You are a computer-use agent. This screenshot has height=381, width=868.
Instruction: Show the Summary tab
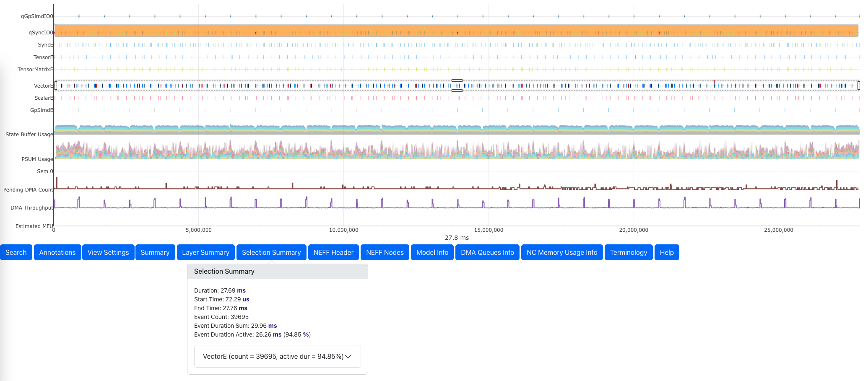[155, 252]
